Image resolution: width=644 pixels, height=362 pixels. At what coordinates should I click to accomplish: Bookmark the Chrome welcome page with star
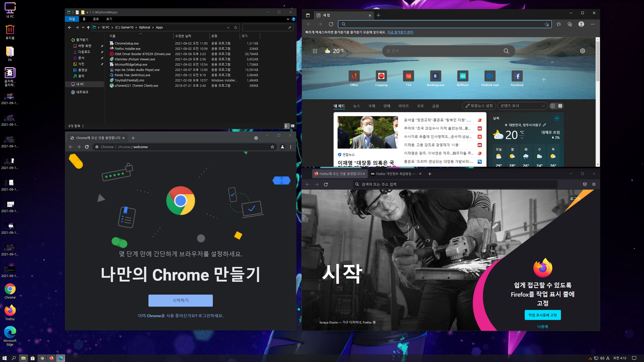coord(272,147)
